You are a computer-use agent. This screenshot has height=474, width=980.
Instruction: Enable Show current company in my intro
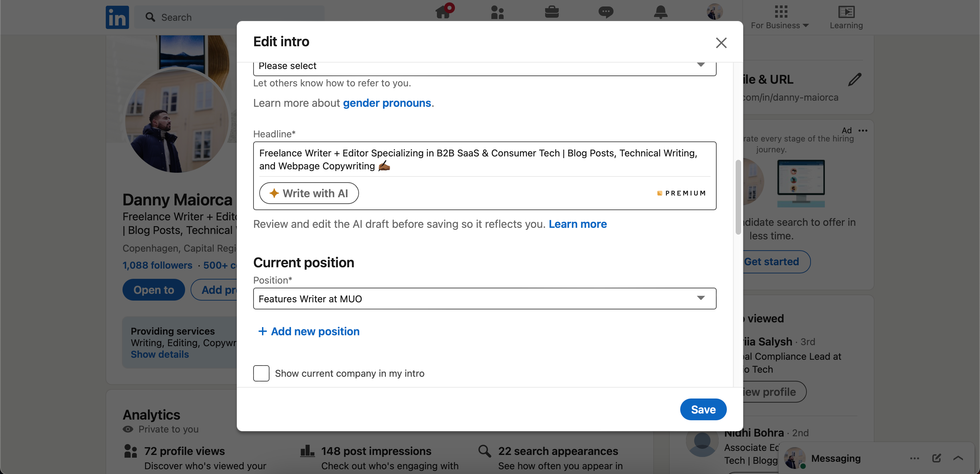tap(261, 373)
